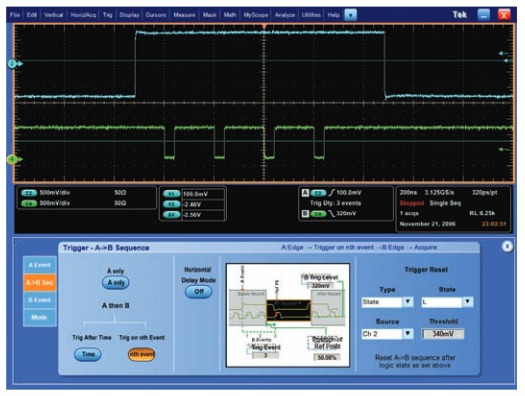
Task: Click the A trigger indicator icon
Action: coord(305,193)
